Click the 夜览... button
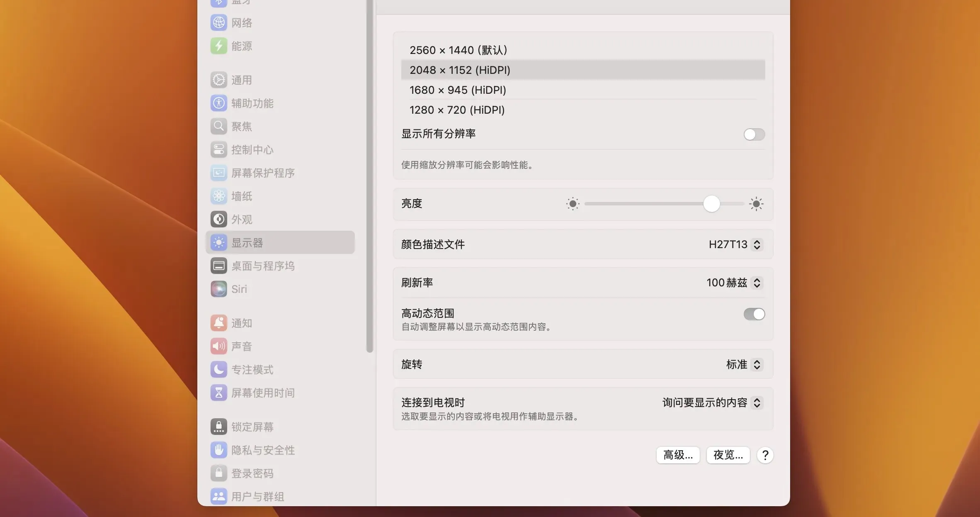980x517 pixels. tap(728, 455)
